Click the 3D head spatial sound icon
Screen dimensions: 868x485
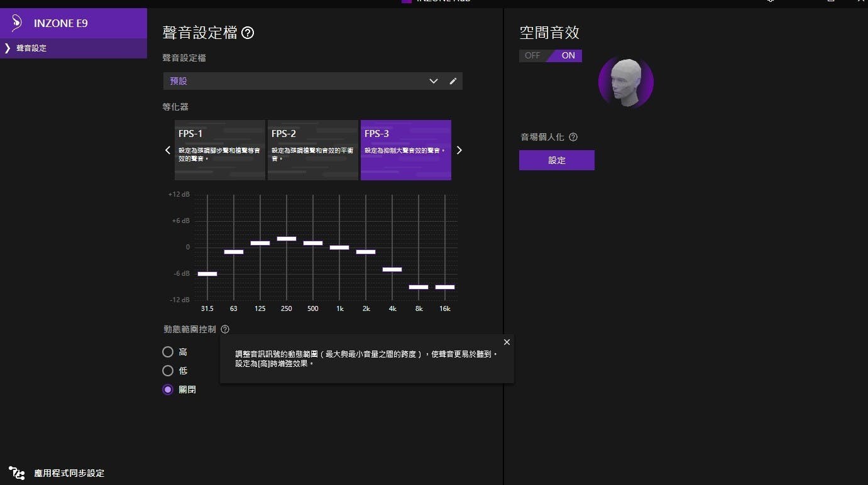point(625,82)
